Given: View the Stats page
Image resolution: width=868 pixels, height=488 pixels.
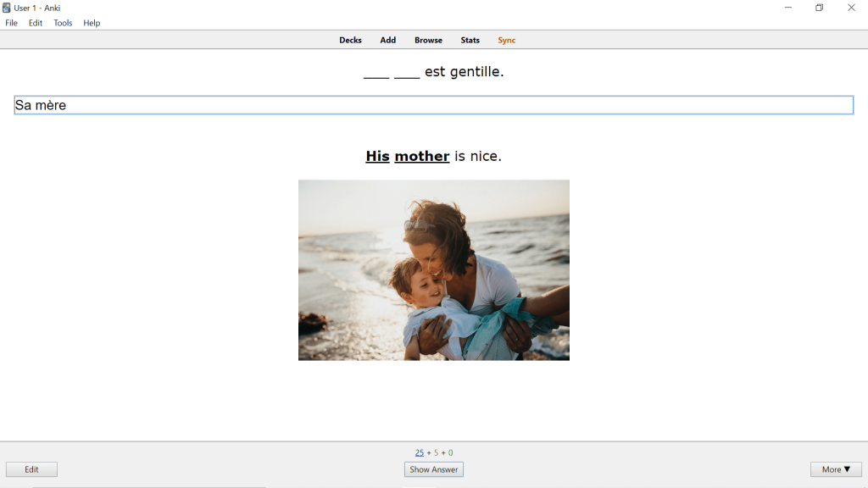Looking at the screenshot, I should (x=470, y=40).
